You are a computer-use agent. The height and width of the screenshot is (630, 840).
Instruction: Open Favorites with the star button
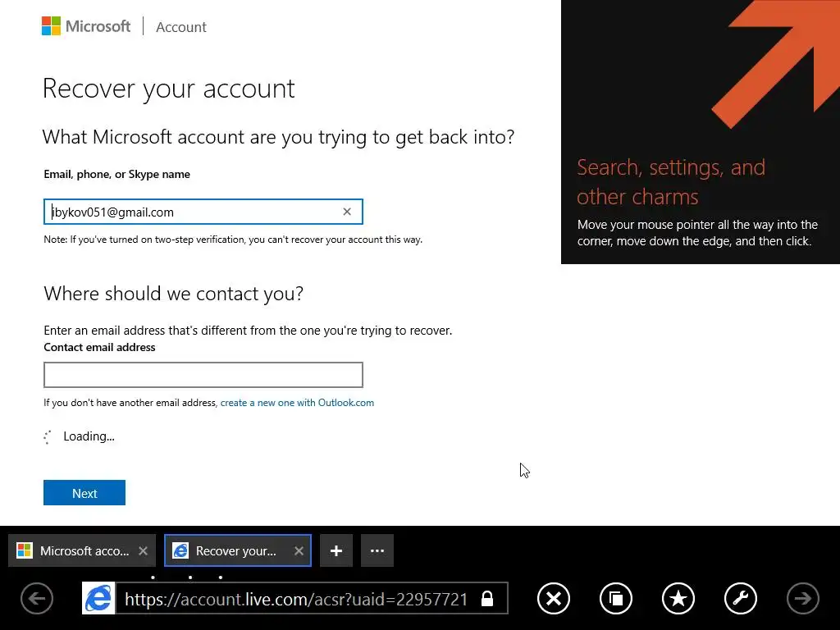[678, 598]
